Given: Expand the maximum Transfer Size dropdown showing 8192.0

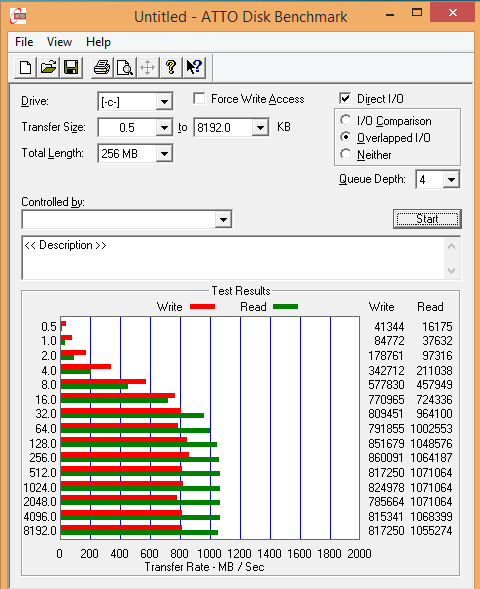Looking at the screenshot, I should 260,128.
